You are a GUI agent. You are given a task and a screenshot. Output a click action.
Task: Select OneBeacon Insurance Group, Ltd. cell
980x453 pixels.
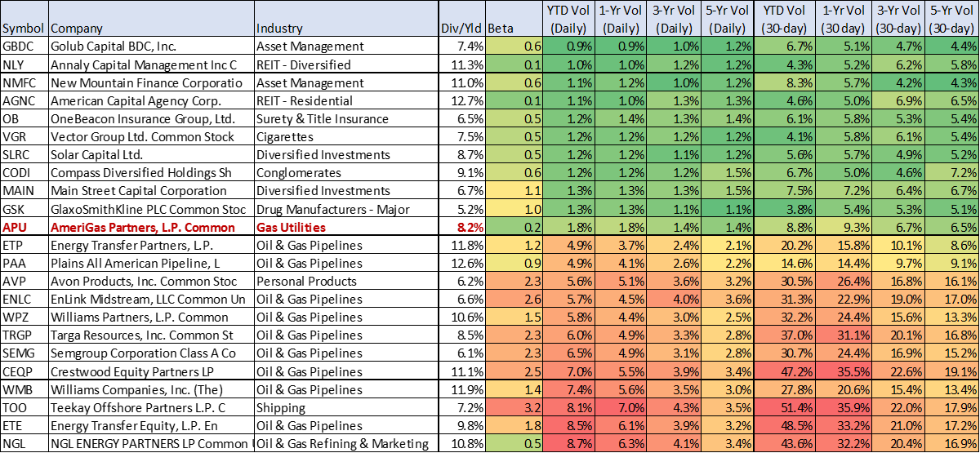pyautogui.click(x=151, y=119)
